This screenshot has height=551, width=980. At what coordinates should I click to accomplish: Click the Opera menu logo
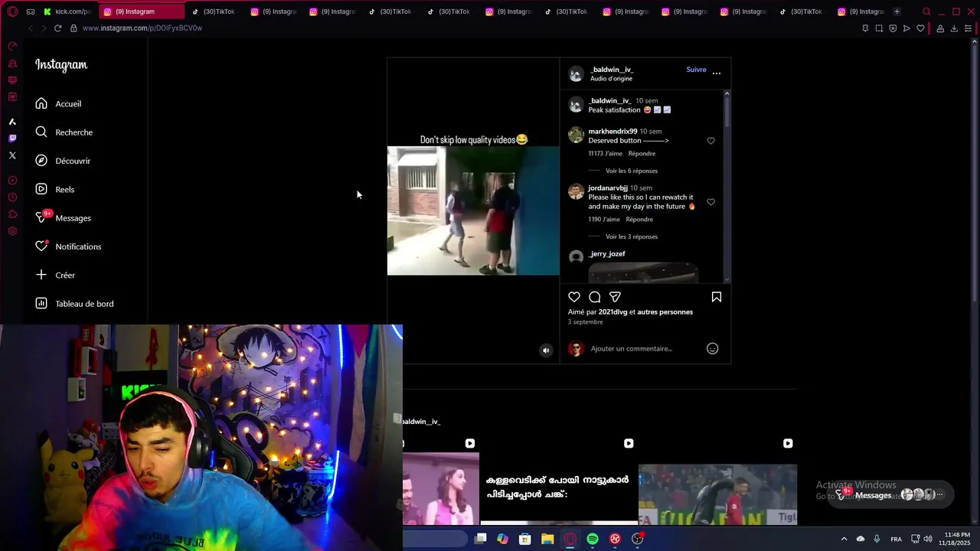click(x=12, y=11)
